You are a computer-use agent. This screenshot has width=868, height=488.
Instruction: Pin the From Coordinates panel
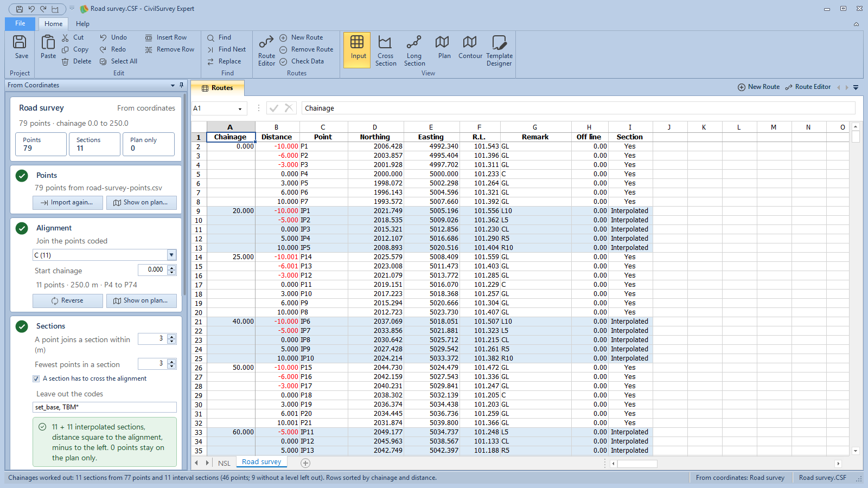point(182,85)
